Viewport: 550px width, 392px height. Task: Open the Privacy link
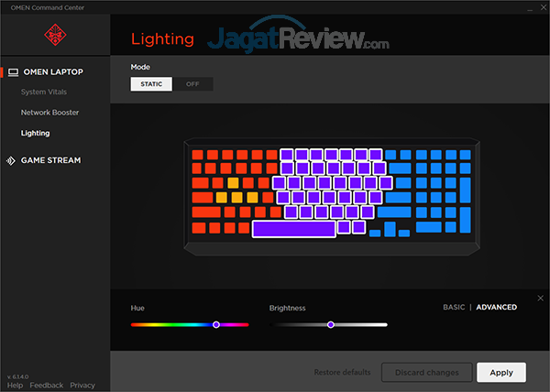coord(82,386)
